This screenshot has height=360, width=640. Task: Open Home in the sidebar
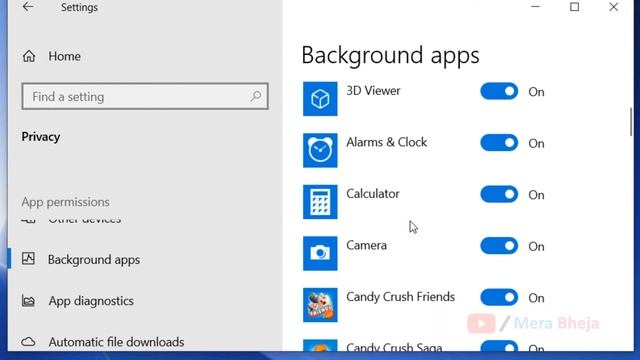(64, 56)
